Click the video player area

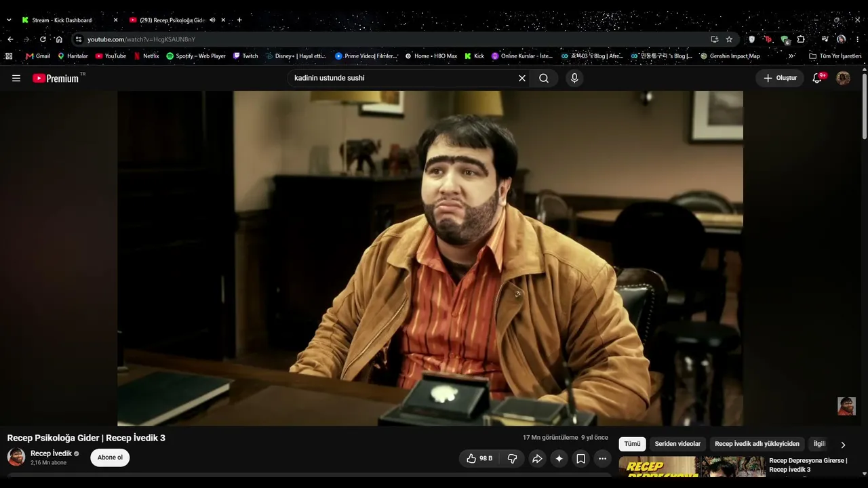(430, 258)
